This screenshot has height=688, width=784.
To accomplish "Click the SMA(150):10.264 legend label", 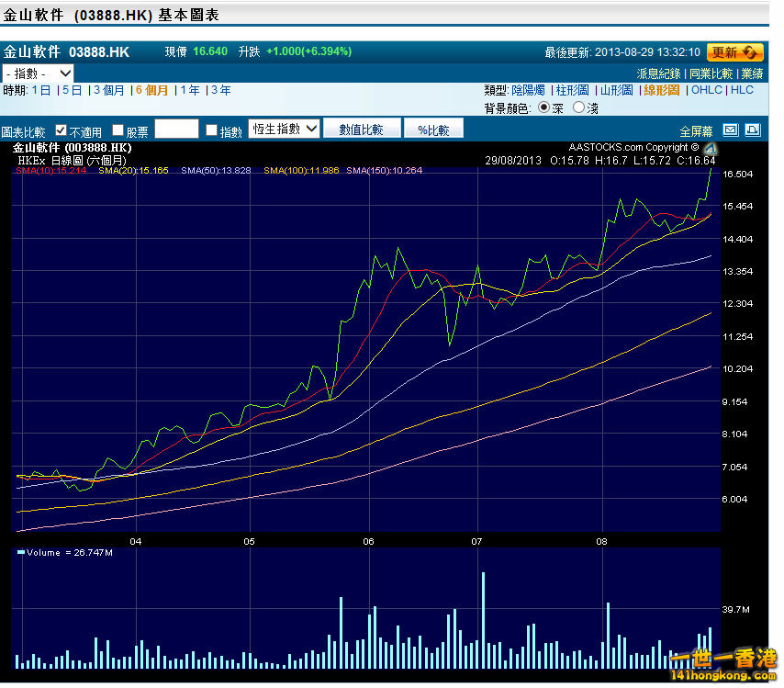I will point(385,171).
